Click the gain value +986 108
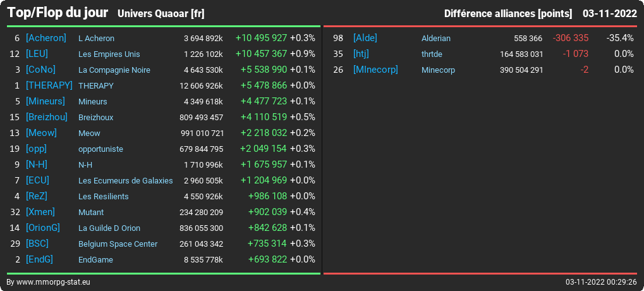This screenshot has width=644, height=291. click(268, 197)
